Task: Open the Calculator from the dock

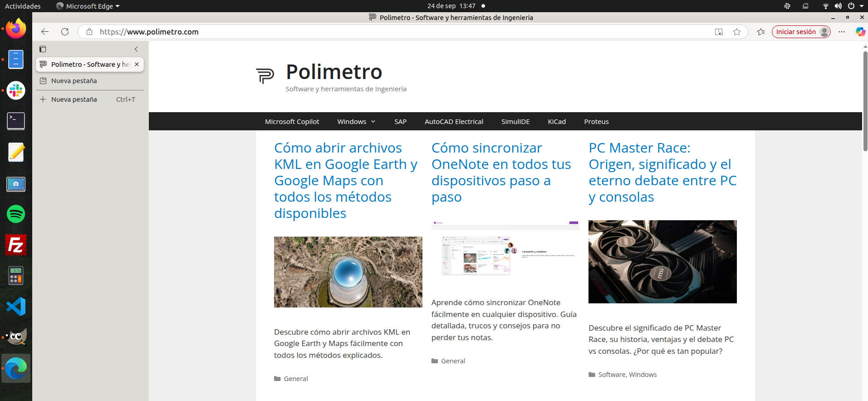Action: (x=16, y=276)
